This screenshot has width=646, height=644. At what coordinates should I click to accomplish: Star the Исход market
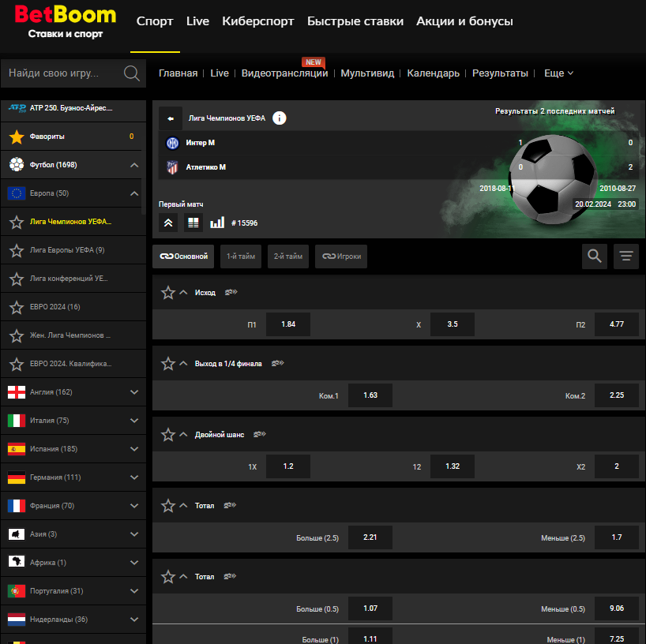(x=168, y=293)
